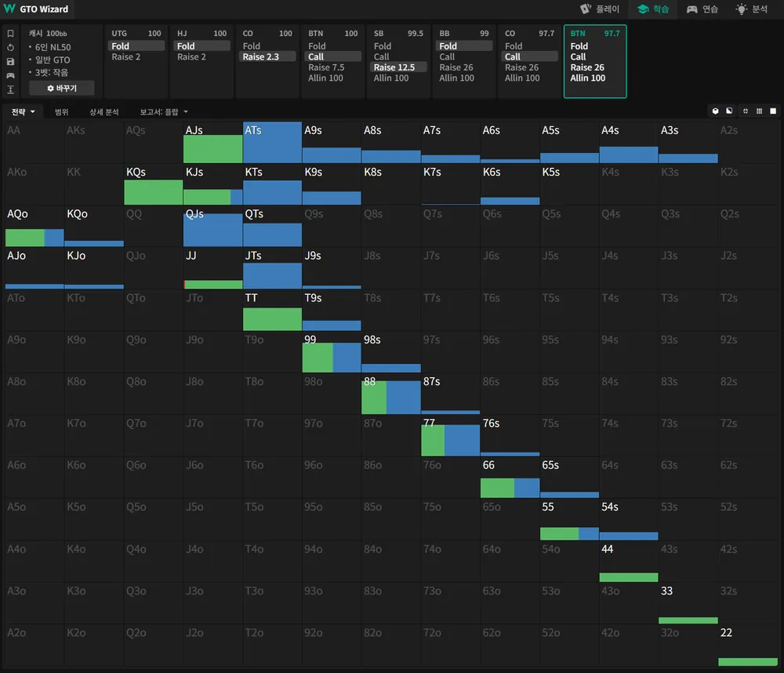The image size is (784, 673).
Task: Click the 54s hand cell
Action: click(x=629, y=519)
